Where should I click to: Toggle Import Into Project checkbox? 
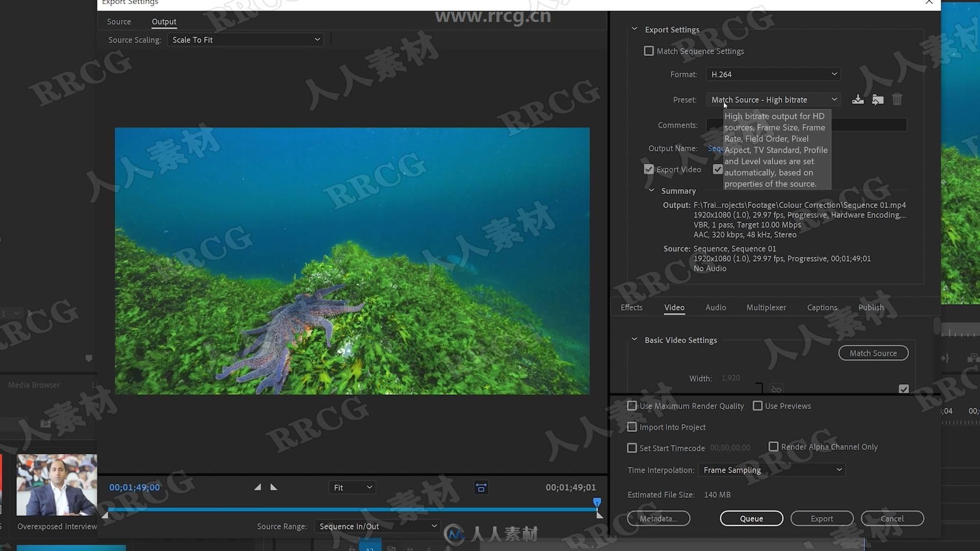click(x=632, y=427)
